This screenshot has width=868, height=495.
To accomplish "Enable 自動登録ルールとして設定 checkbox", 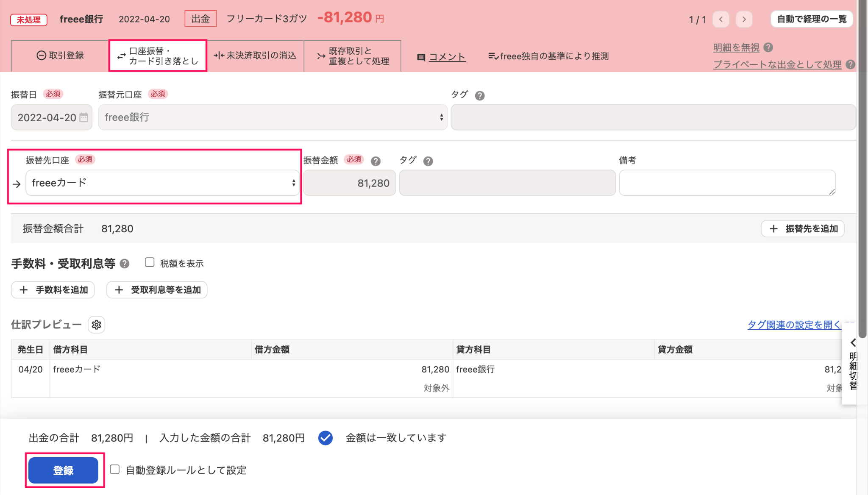I will [114, 469].
